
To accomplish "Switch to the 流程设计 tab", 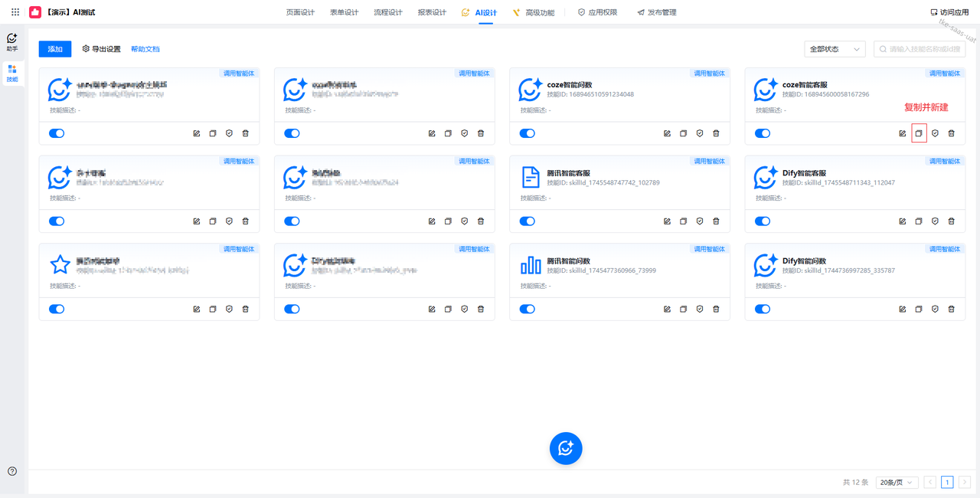I will tap(387, 12).
